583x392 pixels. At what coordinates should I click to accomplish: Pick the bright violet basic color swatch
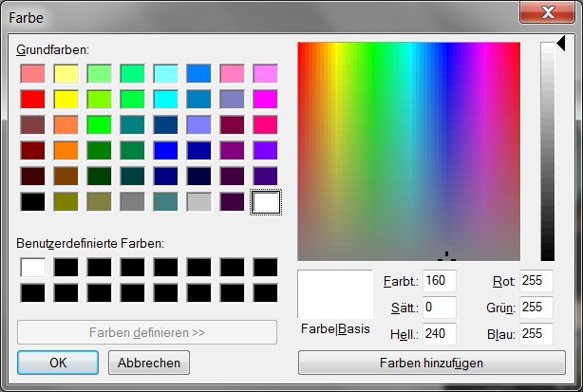[x=266, y=151]
